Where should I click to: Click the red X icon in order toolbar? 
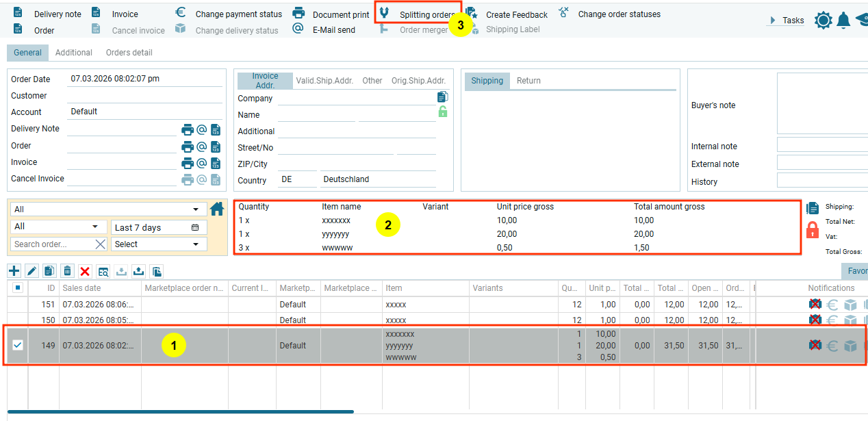point(85,271)
